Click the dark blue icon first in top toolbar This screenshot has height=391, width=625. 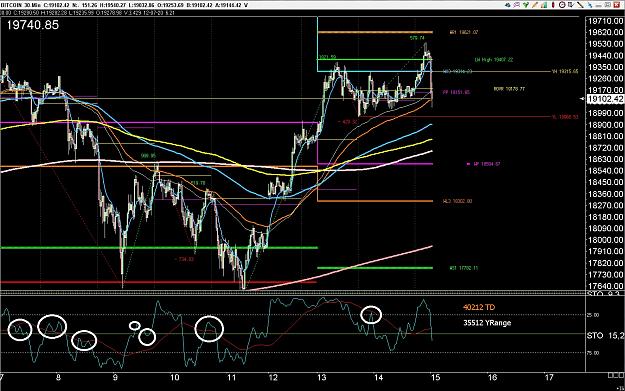[x=508, y=5]
